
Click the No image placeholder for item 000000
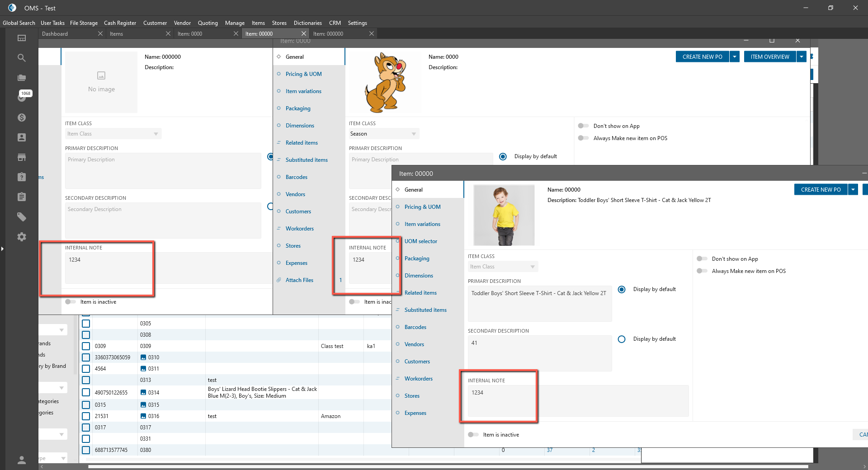pos(101,82)
